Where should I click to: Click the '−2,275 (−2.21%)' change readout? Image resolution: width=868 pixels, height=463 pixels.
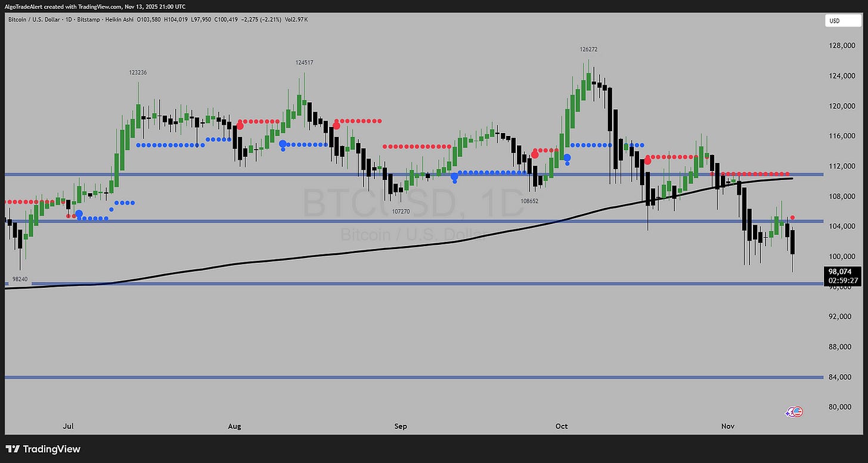pos(261,20)
